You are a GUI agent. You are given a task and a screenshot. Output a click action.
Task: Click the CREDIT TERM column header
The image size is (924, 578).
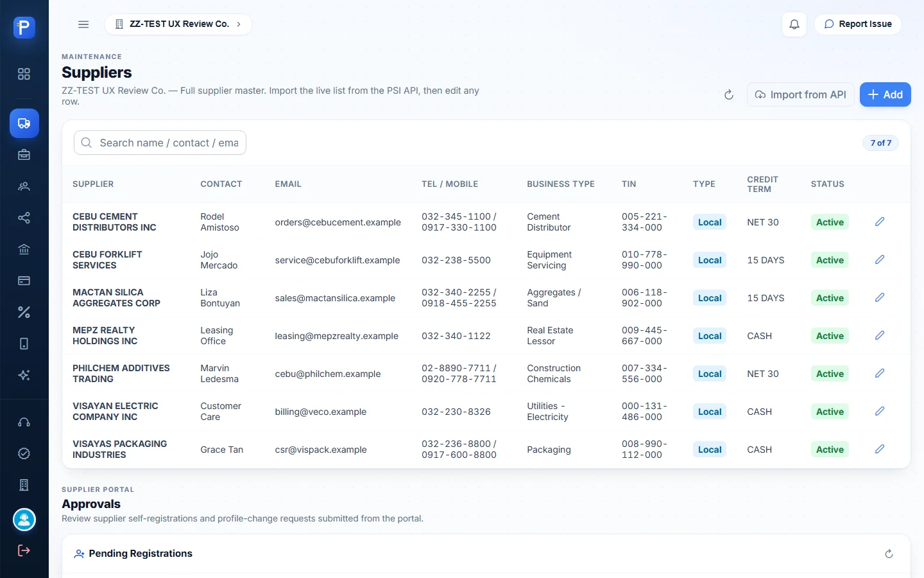pyautogui.click(x=763, y=184)
